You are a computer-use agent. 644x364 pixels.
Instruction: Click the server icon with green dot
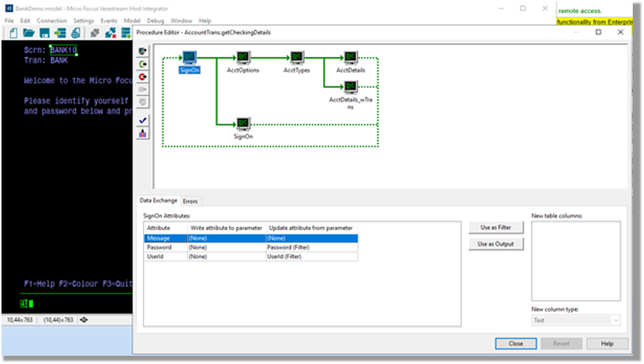126,33
